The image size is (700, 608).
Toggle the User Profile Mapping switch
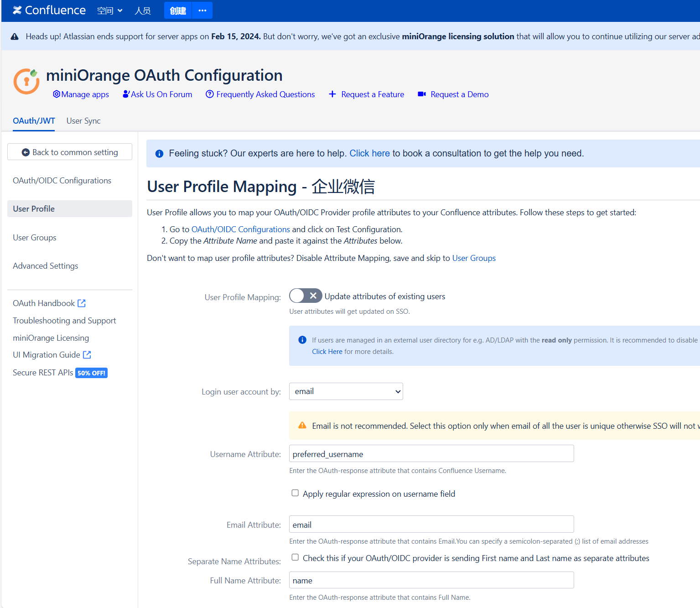(306, 296)
